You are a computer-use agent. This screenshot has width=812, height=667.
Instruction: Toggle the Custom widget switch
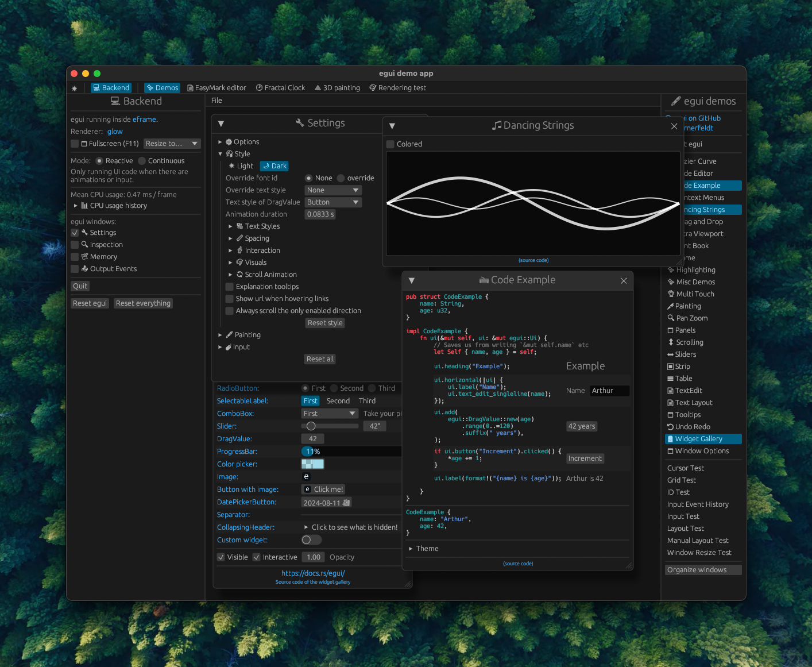click(311, 540)
